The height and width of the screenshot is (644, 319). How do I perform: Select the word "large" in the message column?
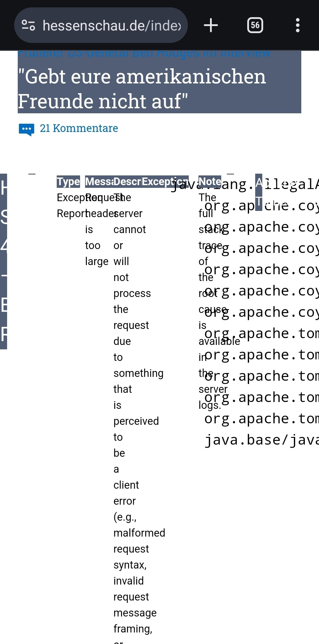97,262
